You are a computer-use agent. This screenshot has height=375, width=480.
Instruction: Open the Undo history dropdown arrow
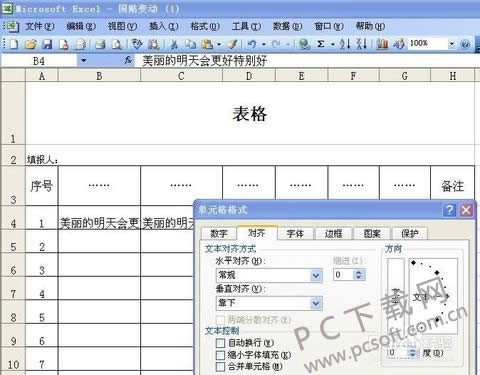[263, 44]
